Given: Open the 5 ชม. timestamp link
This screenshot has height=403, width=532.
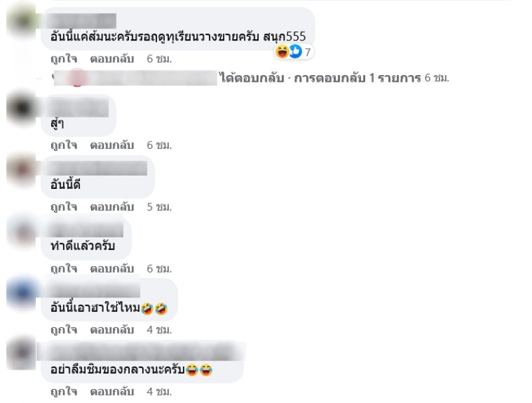Looking at the screenshot, I should click(x=159, y=207).
